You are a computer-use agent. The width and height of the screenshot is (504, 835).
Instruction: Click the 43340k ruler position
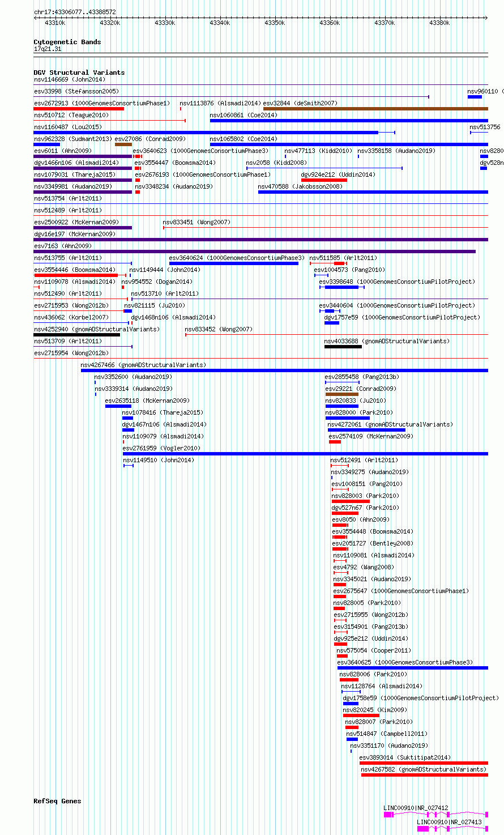point(220,23)
